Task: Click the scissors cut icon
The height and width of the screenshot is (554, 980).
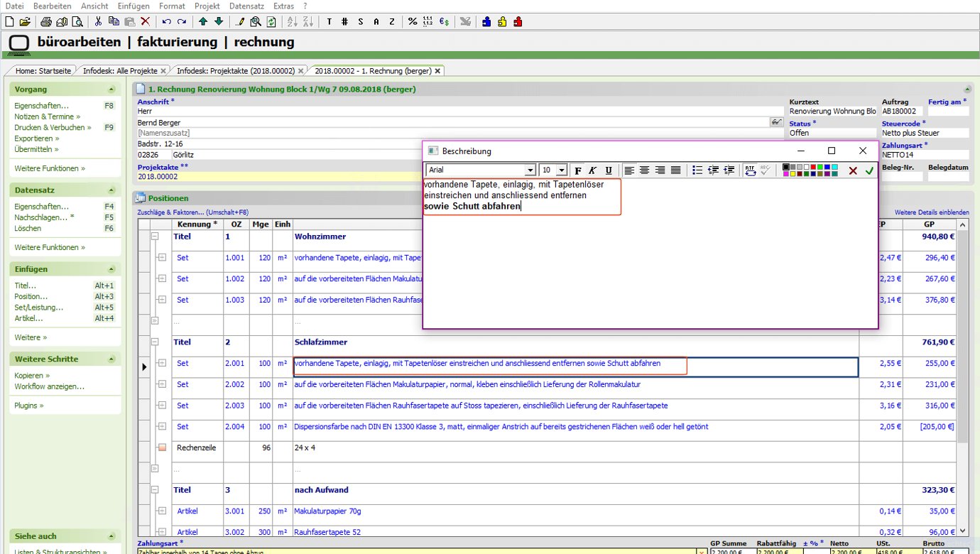Action: click(x=98, y=21)
